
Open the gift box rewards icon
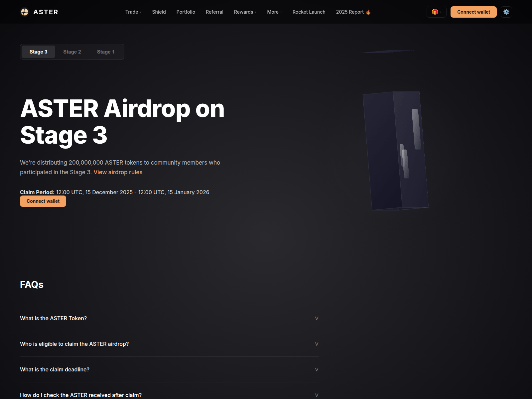click(x=435, y=12)
